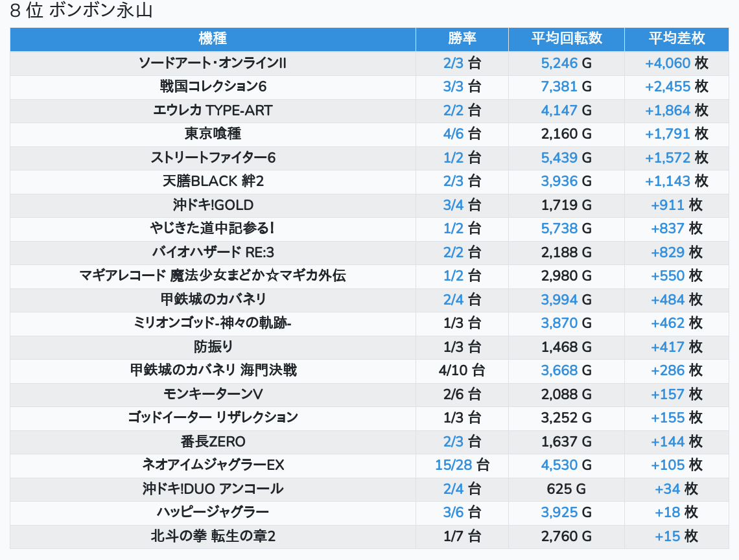This screenshot has width=739, height=560.
Task: Click 3,252 G average spins cell
Action: pos(566,417)
